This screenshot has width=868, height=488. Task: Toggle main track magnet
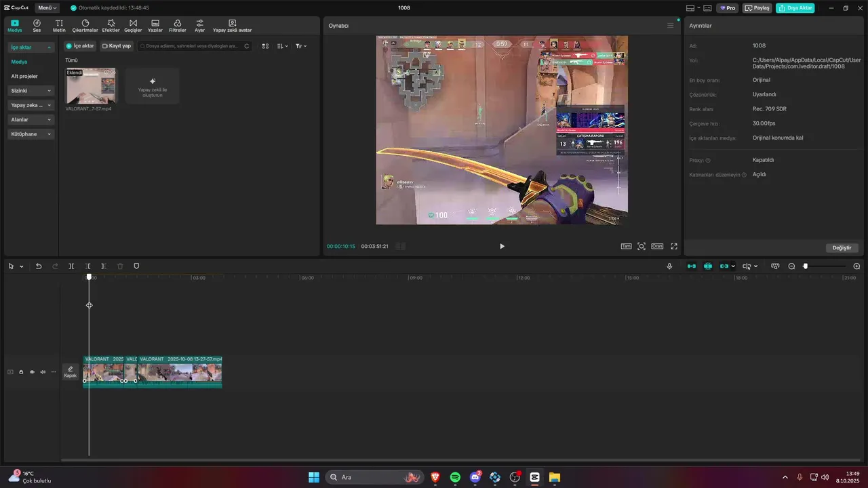click(692, 266)
